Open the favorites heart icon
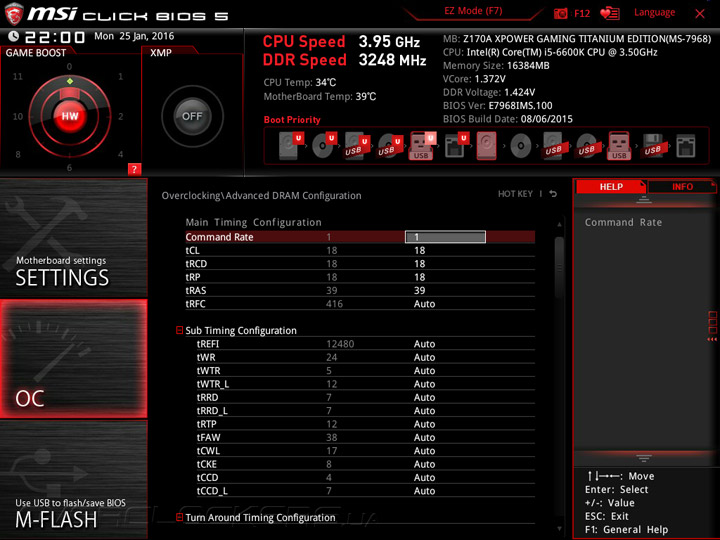This screenshot has height=540, width=720. coord(610,13)
